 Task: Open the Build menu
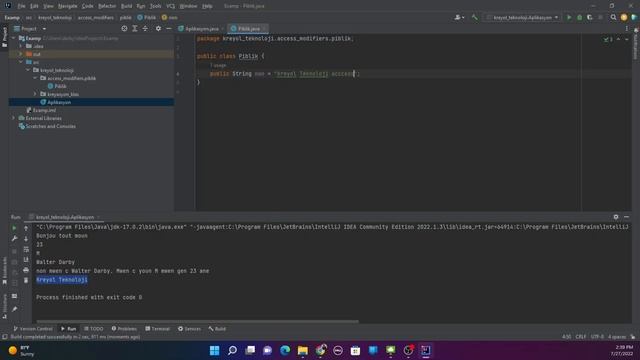(127, 6)
